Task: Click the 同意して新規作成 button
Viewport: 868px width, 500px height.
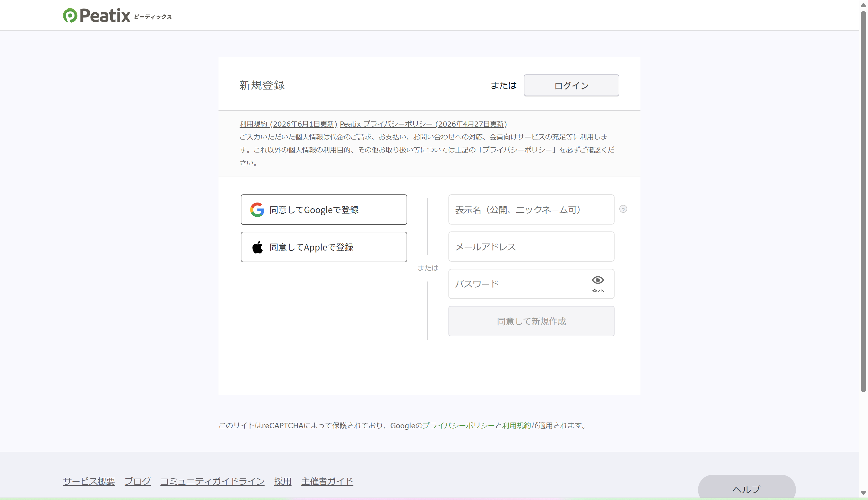Action: [x=531, y=321]
